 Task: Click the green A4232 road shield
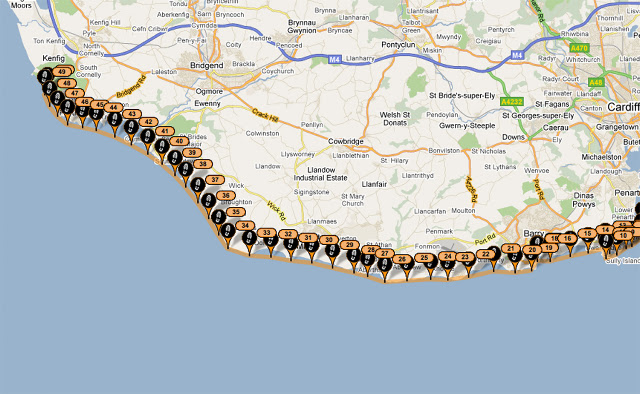(x=512, y=102)
